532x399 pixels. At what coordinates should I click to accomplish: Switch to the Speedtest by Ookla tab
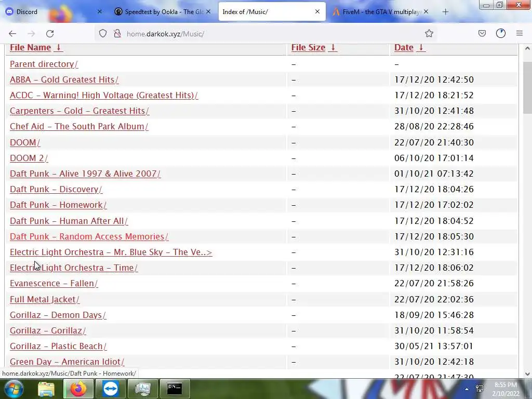coord(163,12)
